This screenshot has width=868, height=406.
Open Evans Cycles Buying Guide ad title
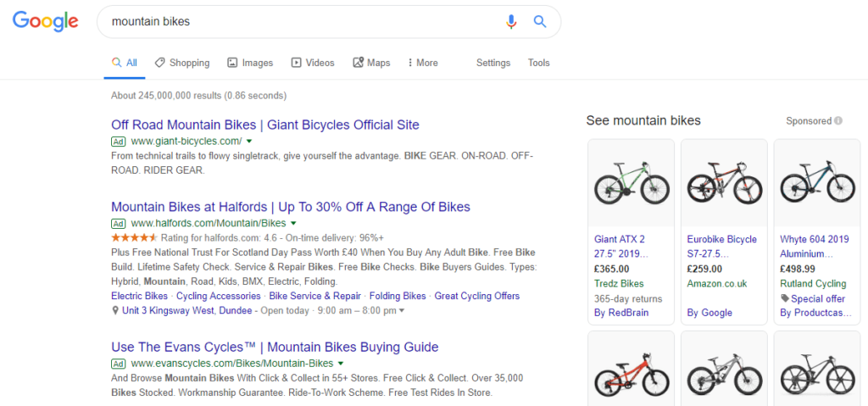[x=275, y=348]
